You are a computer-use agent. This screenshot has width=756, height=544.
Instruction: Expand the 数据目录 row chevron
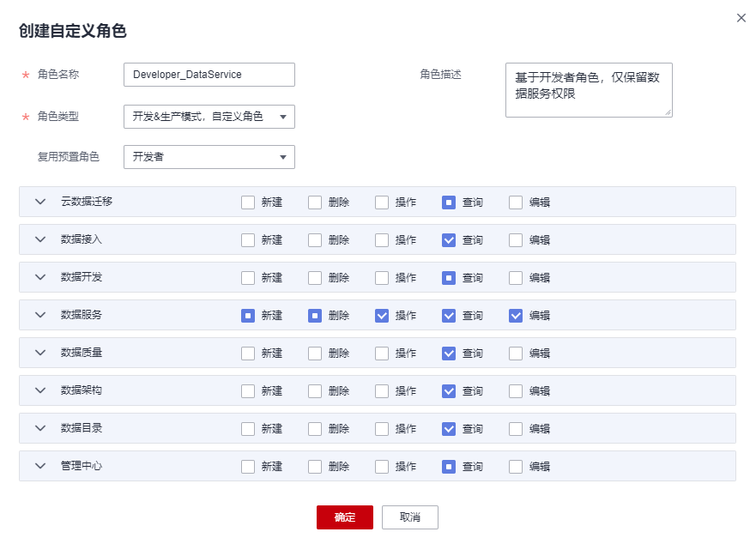(40, 429)
